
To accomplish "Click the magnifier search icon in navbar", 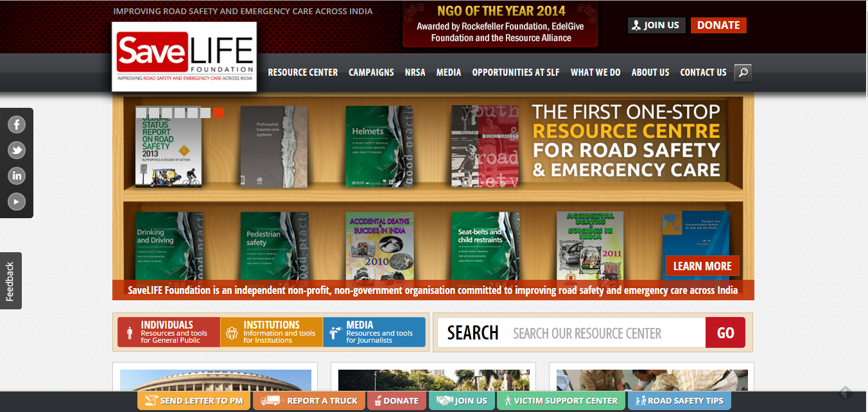I will pos(743,73).
